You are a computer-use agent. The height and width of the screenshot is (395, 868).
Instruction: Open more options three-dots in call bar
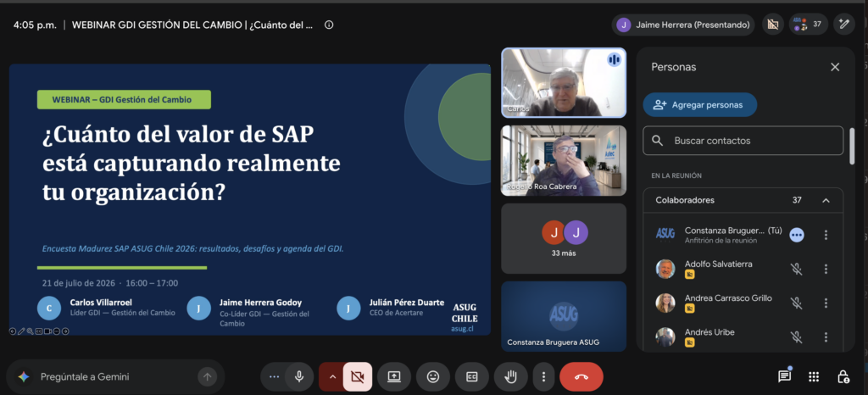543,376
